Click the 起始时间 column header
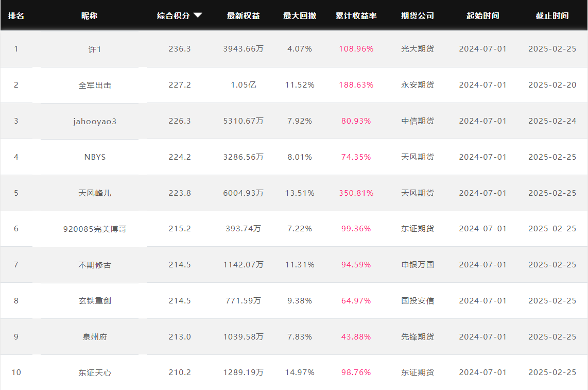Viewport: 588px width, 390px height. click(x=482, y=16)
